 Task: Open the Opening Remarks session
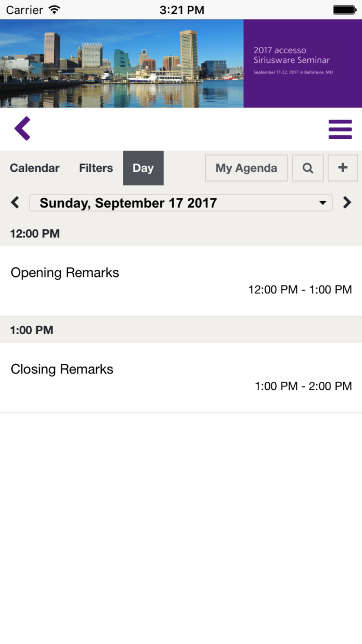(181, 281)
